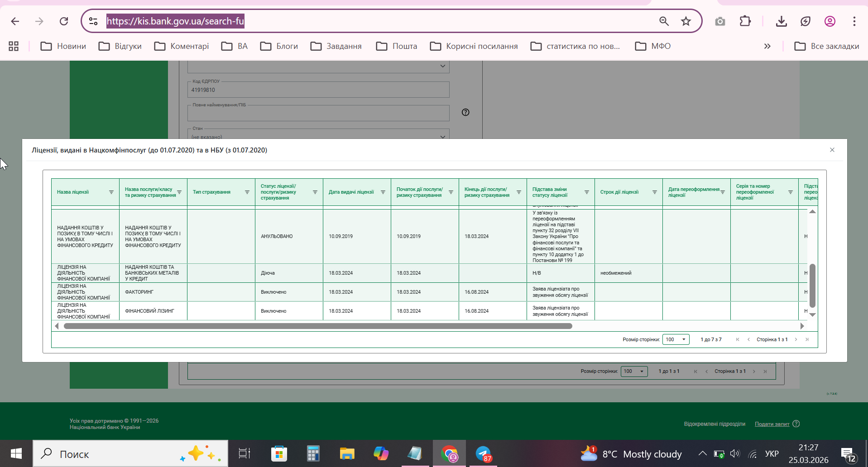This screenshot has height=467, width=868.
Task: Open the browser three-dot menu
Action: pos(854,21)
